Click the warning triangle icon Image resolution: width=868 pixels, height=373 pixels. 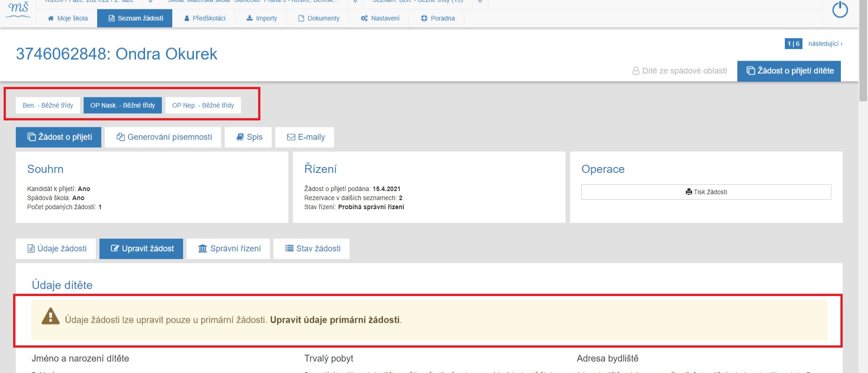point(51,316)
